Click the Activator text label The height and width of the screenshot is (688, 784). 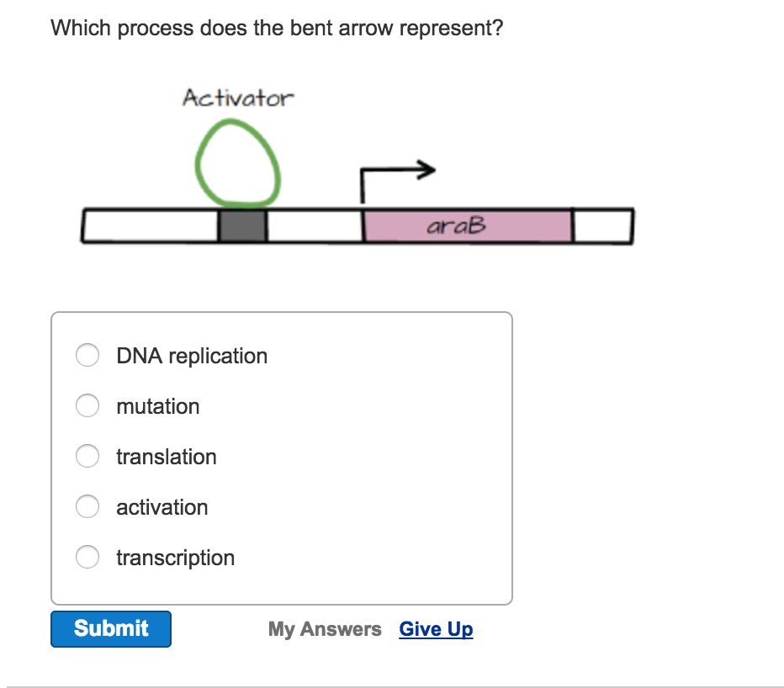pyautogui.click(x=238, y=97)
